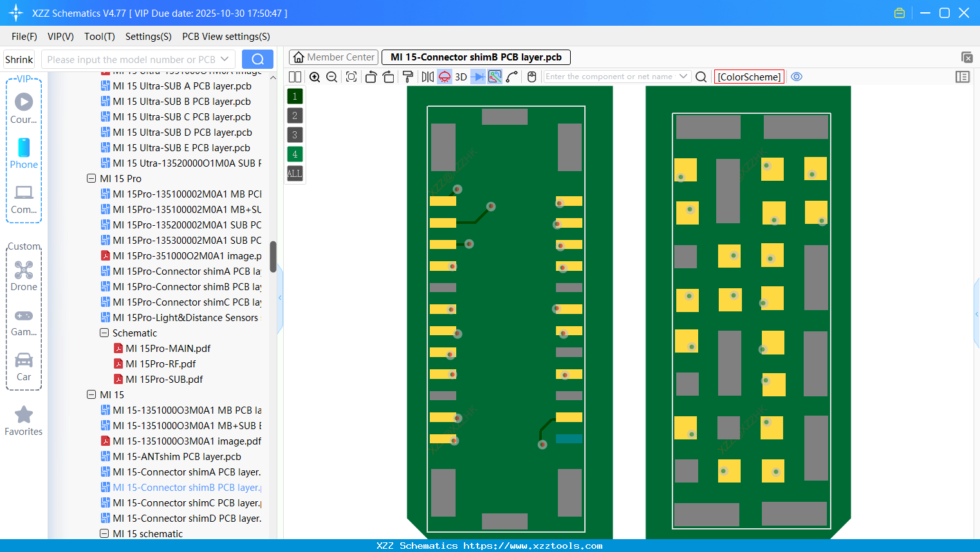Open the Member Center
Screen dimensions: 980x552
pos(333,57)
